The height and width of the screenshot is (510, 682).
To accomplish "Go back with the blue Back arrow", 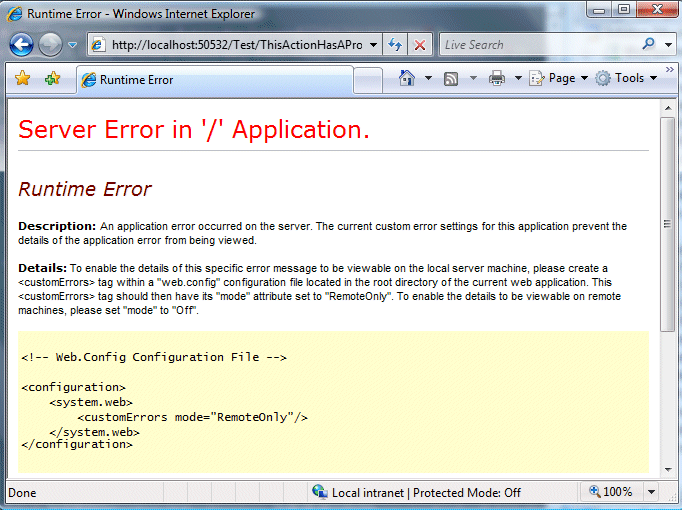I will coord(21,44).
